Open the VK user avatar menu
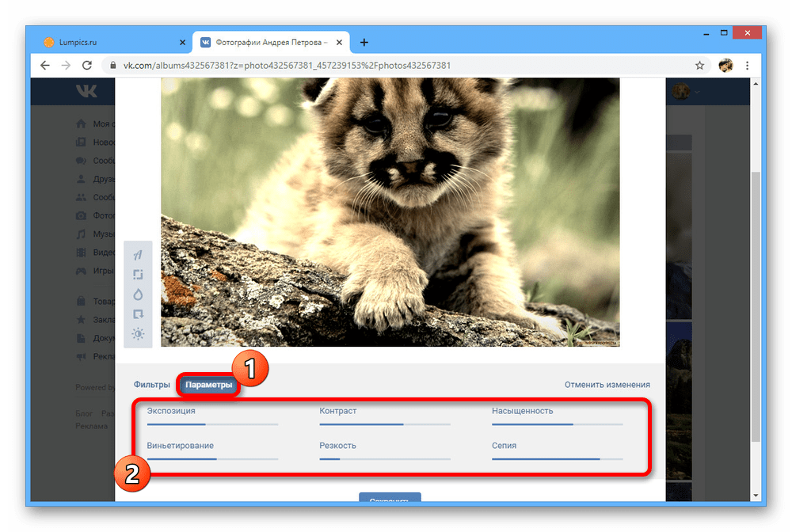Viewport: 792px width, 532px height. (685, 91)
